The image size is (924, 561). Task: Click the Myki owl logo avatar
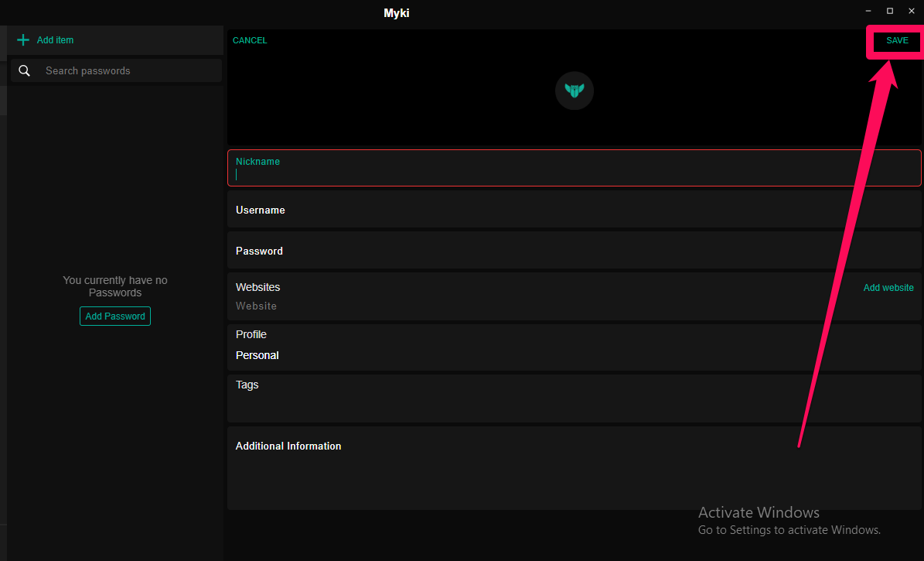[x=575, y=91]
